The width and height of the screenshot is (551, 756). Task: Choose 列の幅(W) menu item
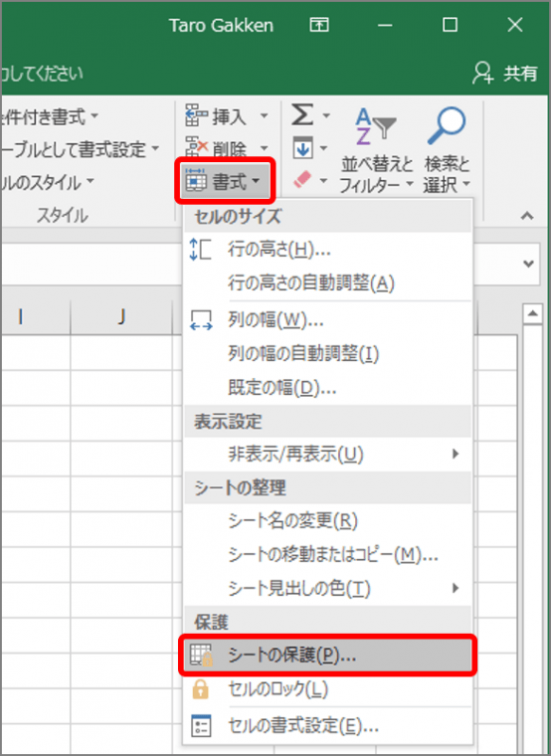coord(328,319)
